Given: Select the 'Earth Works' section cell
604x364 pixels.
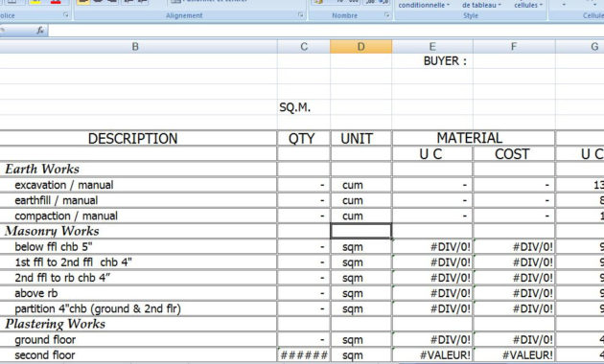Looking at the screenshot, I should tap(138, 169).
